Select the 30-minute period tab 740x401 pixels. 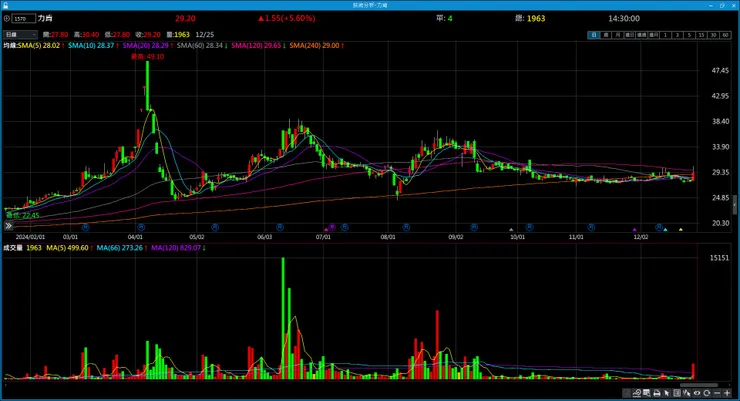click(714, 35)
